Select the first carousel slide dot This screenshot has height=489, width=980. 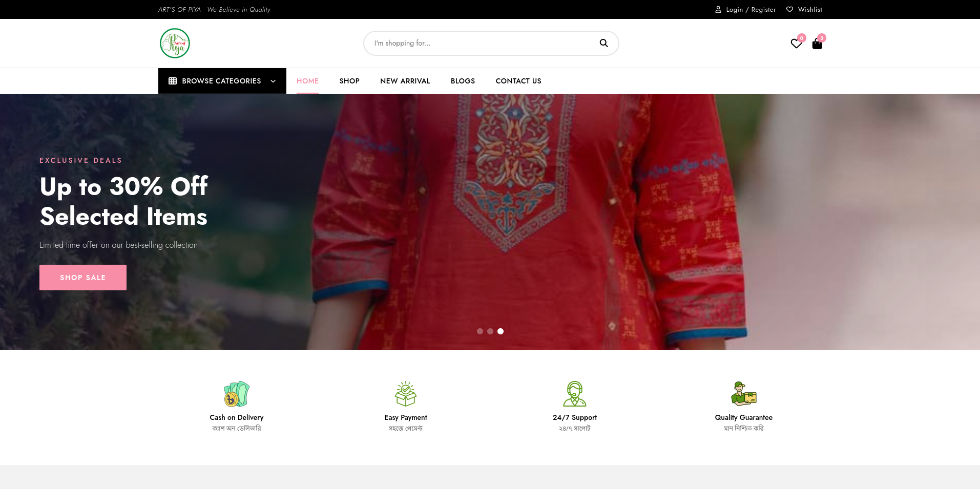click(480, 331)
